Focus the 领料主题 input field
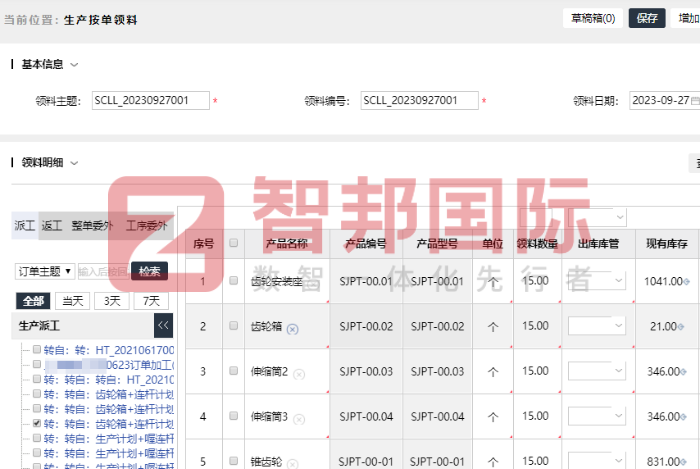The height and width of the screenshot is (469, 700). (x=151, y=100)
